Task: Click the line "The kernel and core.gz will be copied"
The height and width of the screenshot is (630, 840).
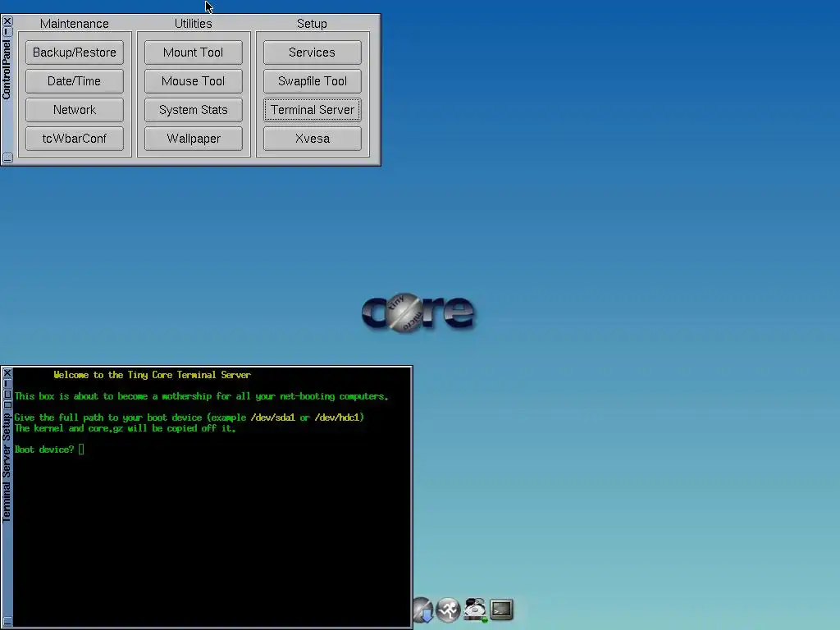Action: [125, 428]
